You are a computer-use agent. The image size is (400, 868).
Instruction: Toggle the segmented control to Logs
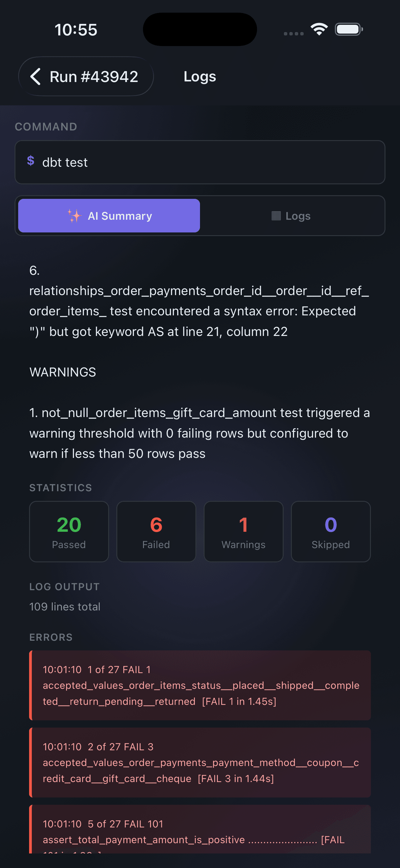[x=292, y=216]
